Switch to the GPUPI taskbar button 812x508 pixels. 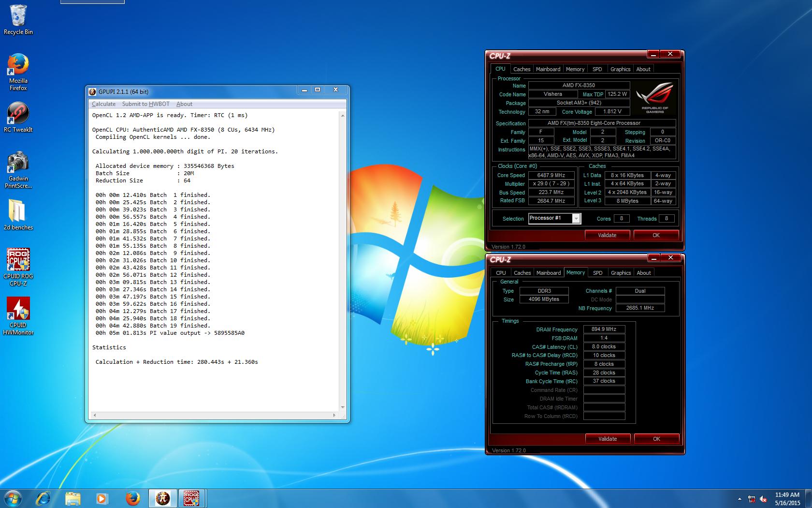pyautogui.click(x=162, y=498)
